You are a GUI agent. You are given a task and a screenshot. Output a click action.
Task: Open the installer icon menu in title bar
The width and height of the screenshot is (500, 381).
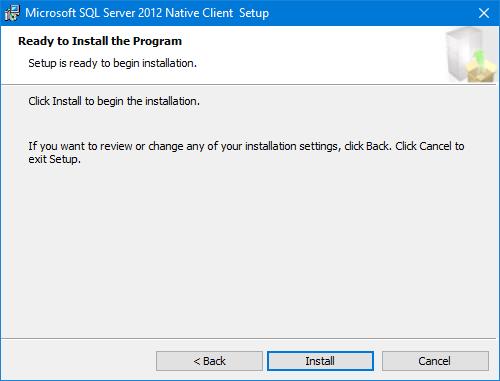click(x=12, y=13)
